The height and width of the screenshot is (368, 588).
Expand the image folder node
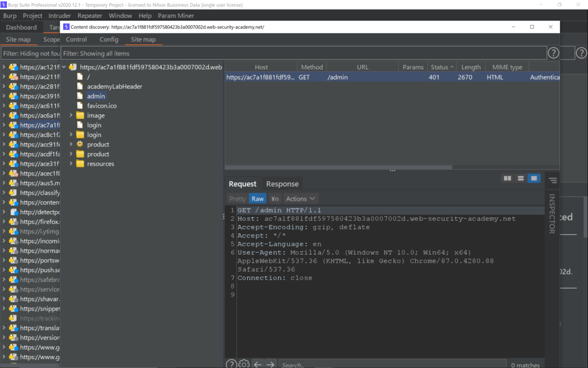[x=71, y=115]
